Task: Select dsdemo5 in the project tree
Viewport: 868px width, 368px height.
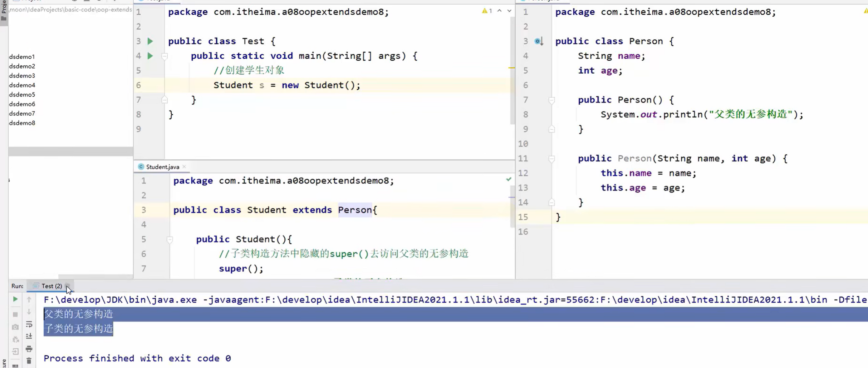Action: point(22,94)
